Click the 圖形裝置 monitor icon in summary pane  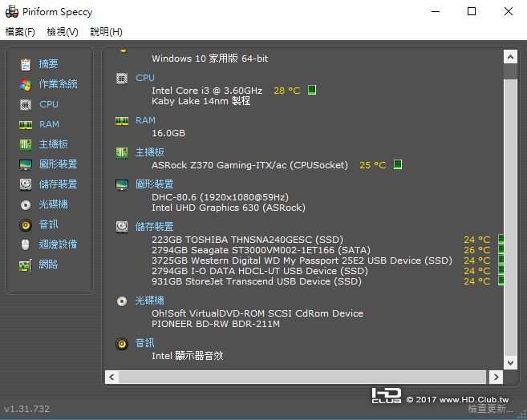click(x=122, y=184)
